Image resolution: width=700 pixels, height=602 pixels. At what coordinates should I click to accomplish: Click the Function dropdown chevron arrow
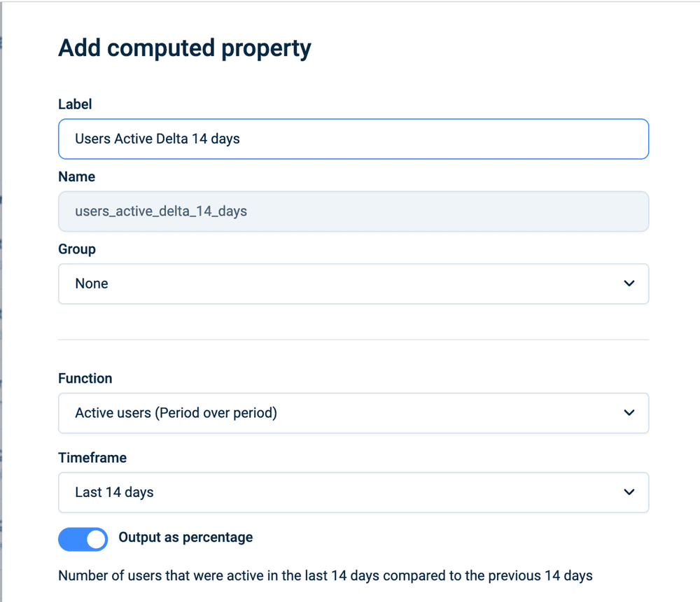629,413
